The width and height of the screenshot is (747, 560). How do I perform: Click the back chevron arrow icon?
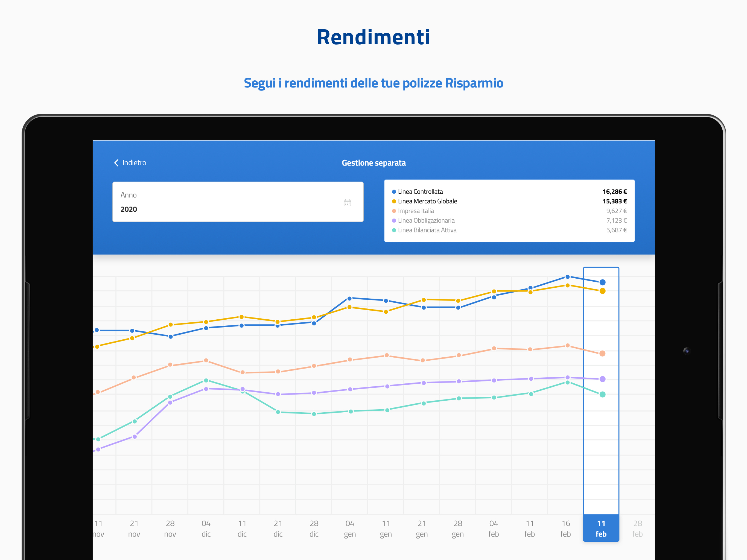[x=116, y=163]
